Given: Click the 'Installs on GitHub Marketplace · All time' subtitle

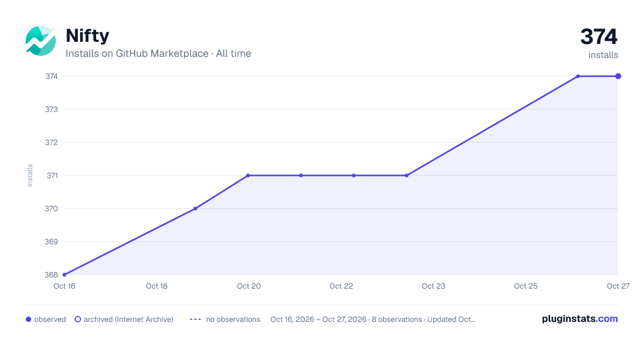Looking at the screenshot, I should [158, 54].
